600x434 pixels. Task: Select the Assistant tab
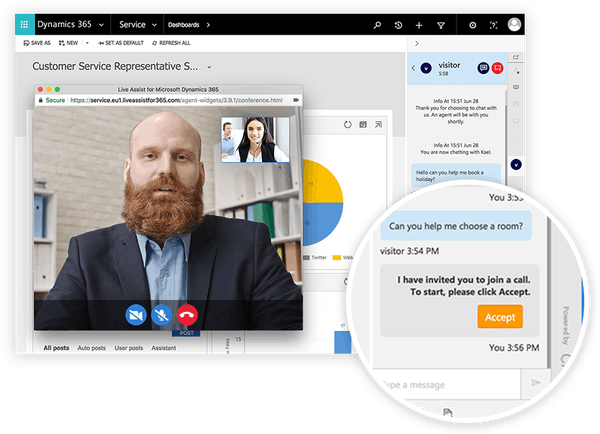tap(163, 348)
